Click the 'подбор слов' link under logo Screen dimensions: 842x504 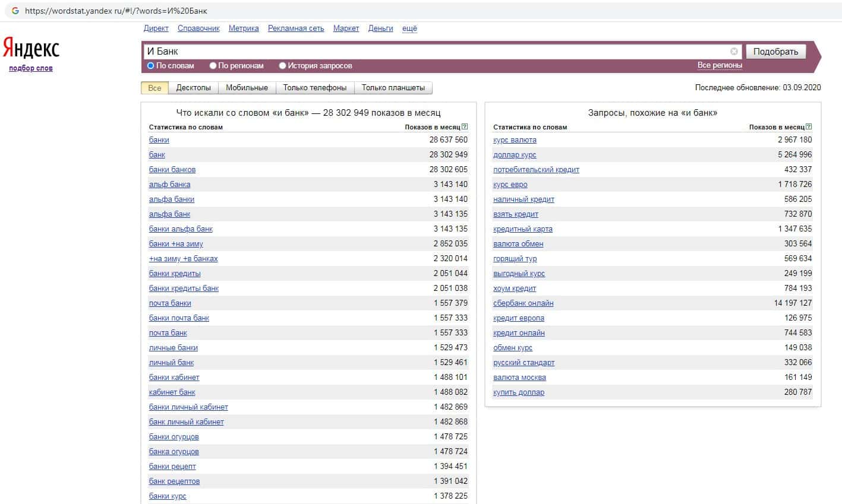pos(31,68)
